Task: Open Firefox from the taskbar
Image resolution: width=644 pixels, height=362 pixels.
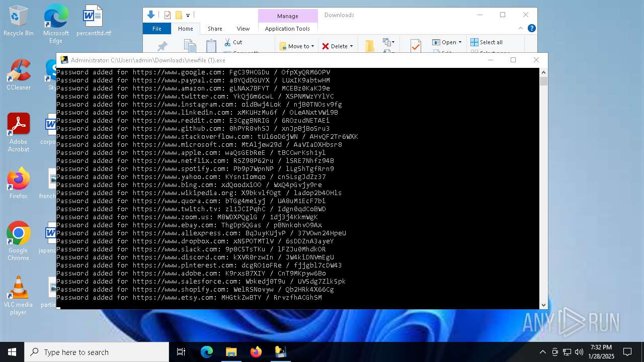Action: click(256, 352)
